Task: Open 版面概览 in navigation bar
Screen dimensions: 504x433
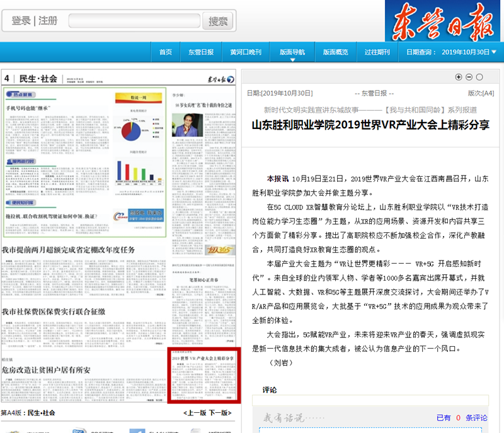Action: pos(336,52)
